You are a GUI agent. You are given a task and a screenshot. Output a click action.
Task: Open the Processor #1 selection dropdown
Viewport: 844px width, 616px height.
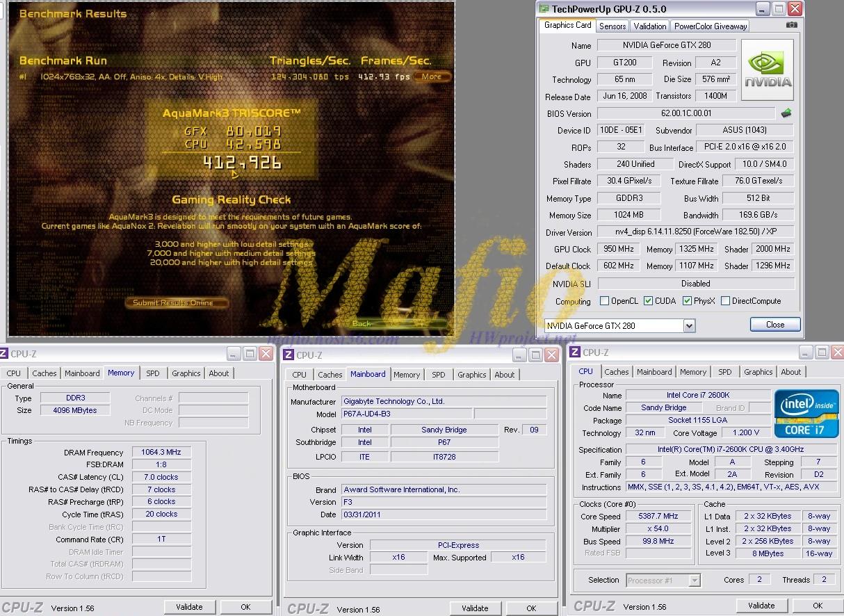coord(695,580)
